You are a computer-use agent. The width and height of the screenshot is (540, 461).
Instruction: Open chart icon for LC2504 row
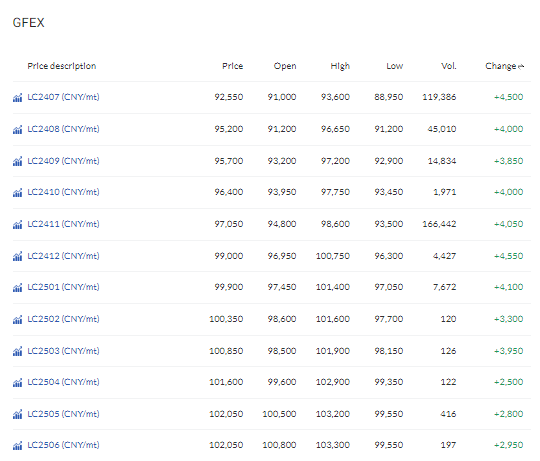coord(18,383)
